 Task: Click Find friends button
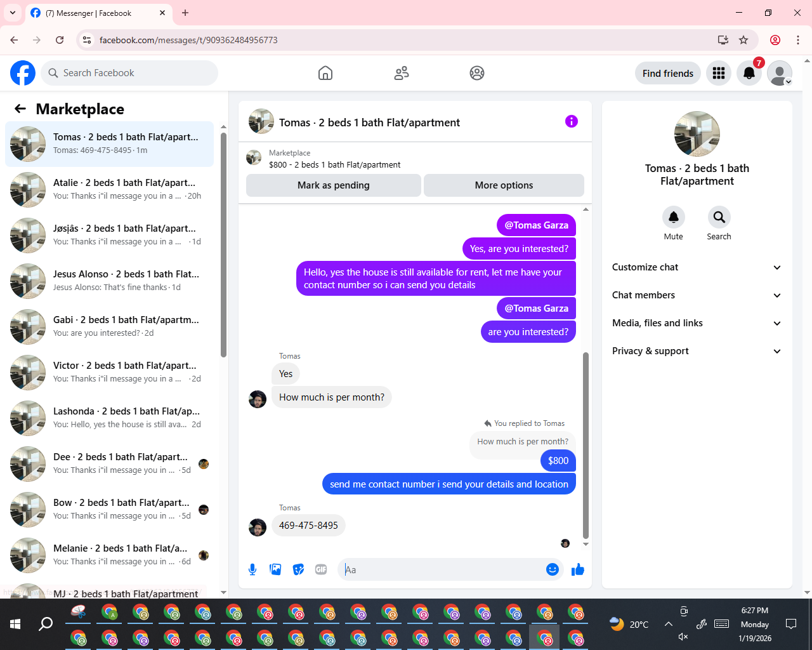[x=668, y=73]
